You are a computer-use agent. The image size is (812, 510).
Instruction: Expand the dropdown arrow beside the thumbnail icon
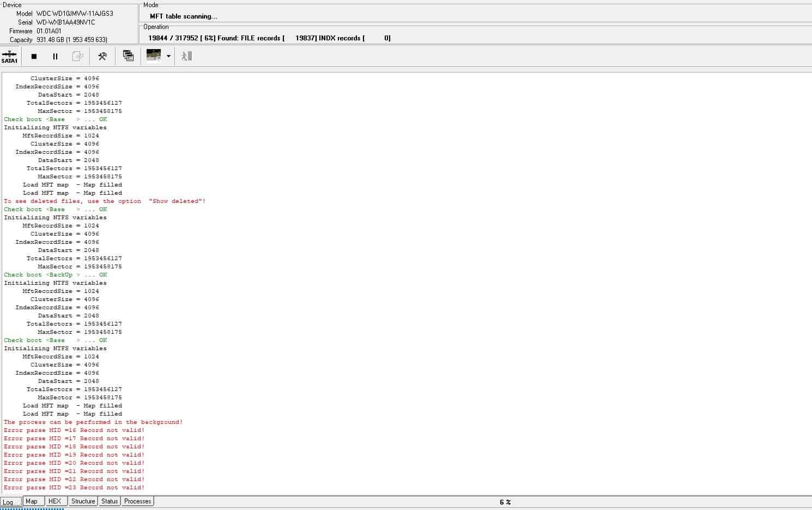168,56
